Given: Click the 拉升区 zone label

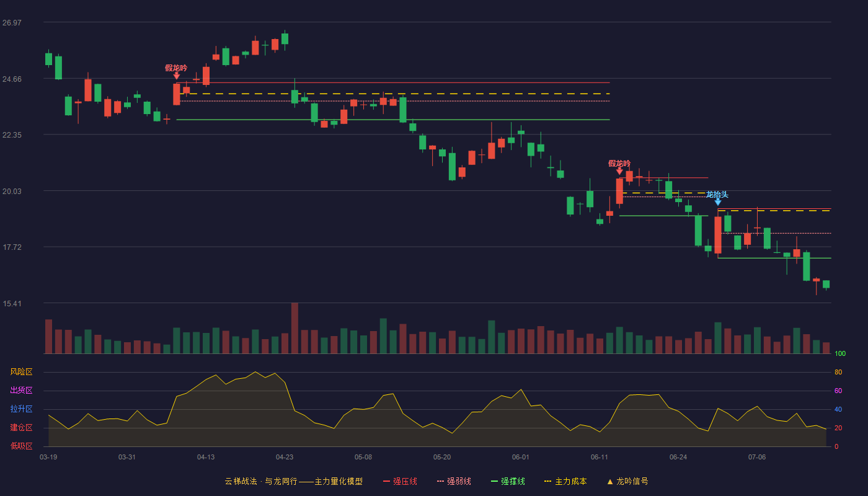Looking at the screenshot, I should (21, 409).
